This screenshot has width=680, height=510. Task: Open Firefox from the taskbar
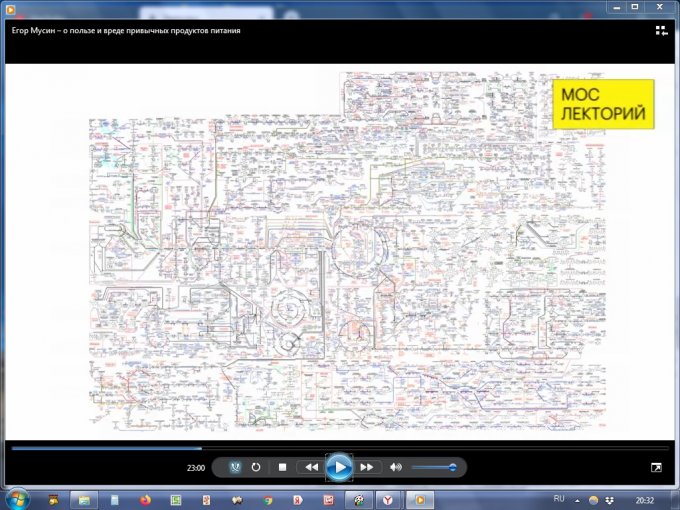tap(145, 498)
